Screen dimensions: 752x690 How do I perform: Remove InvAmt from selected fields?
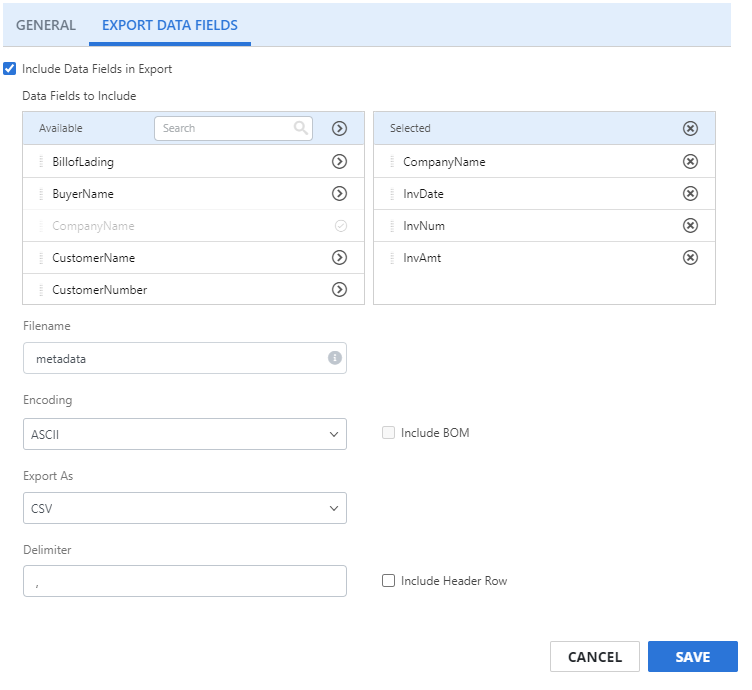(690, 258)
